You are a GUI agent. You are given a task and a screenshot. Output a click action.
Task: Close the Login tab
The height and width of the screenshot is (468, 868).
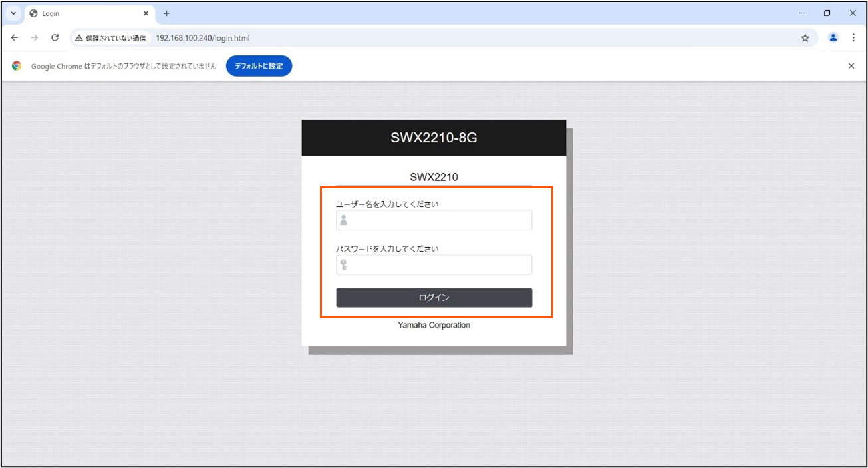pos(146,13)
